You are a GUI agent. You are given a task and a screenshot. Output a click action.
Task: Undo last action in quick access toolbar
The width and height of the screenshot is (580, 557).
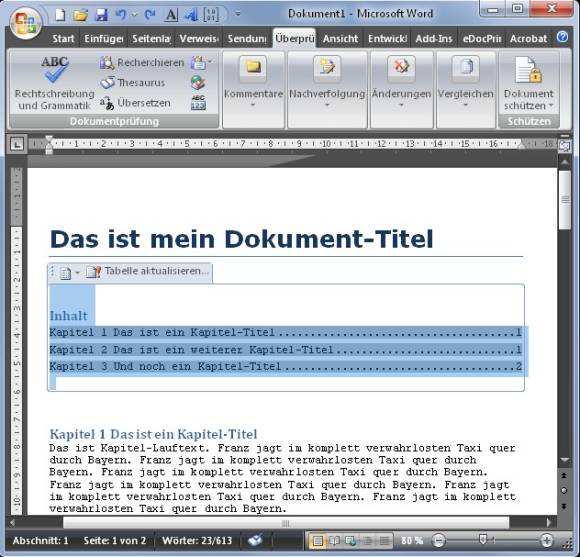(x=121, y=15)
